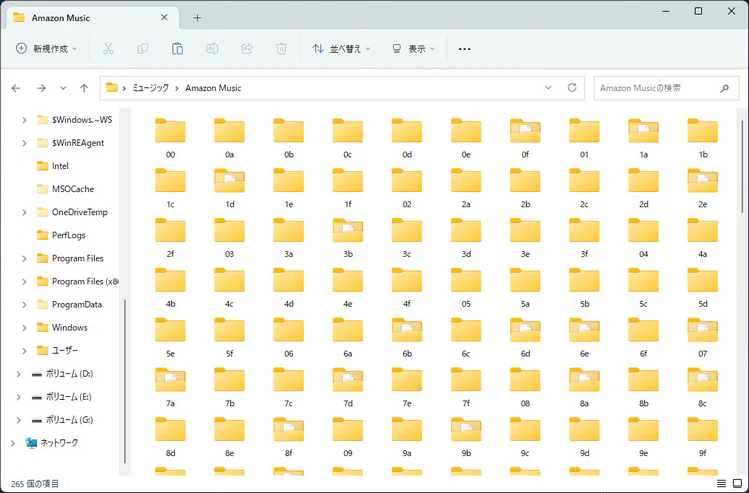Screen dimensions: 749x493
Task: Switch to large icons view in status bar
Action: click(737, 483)
